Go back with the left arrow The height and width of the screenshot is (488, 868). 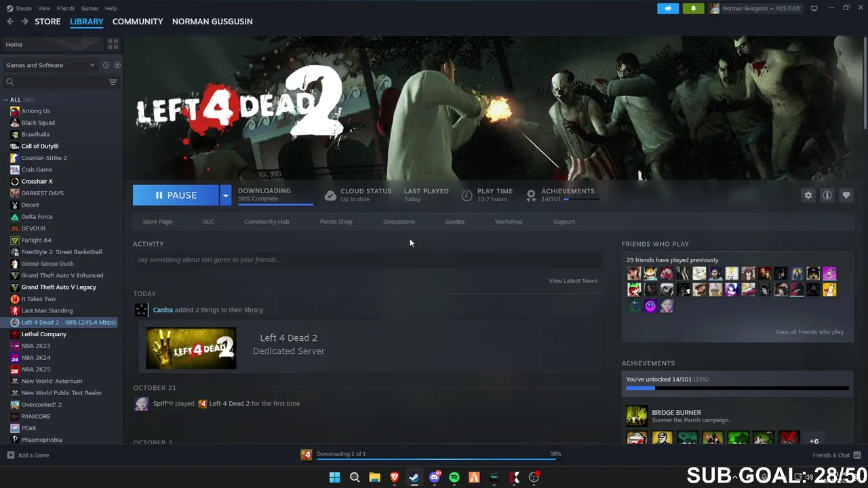10,21
